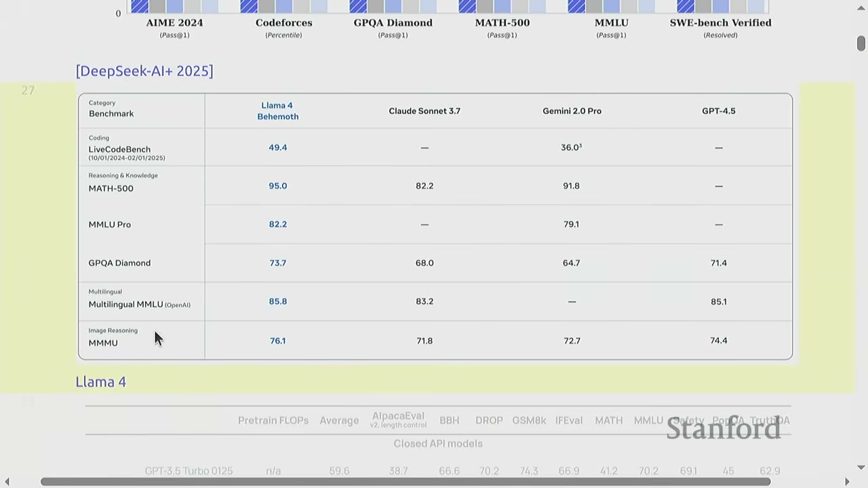Click the horizontal scrollbar thumb
The height and width of the screenshot is (488, 868).
[406, 482]
